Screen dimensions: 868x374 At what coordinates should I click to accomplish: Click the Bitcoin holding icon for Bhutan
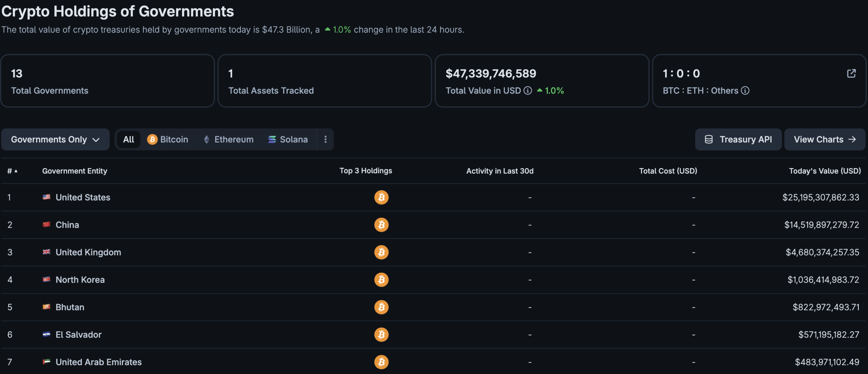pos(381,307)
